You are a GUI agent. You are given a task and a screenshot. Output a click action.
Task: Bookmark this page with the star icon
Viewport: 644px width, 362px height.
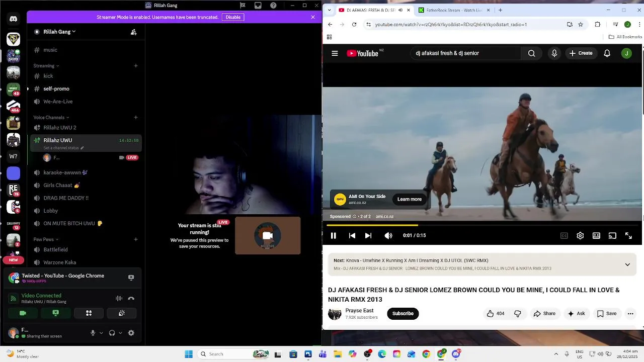581,24
